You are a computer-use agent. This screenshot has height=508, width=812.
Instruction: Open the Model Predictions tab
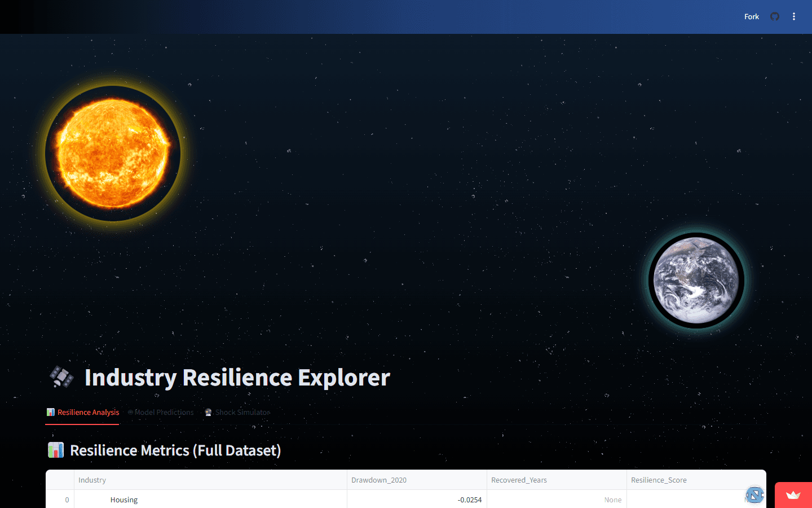(161, 413)
